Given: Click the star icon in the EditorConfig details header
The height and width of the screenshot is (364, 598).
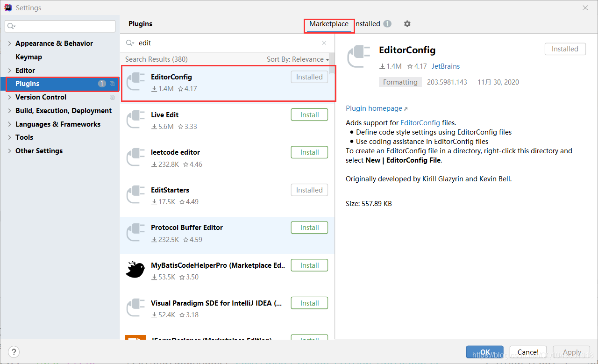Looking at the screenshot, I should point(410,66).
